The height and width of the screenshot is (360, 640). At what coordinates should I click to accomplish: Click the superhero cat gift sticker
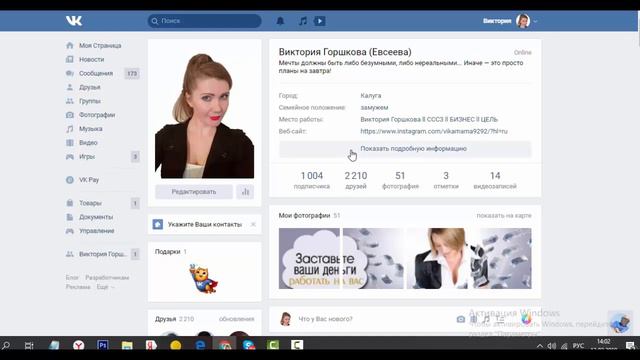coord(203,279)
